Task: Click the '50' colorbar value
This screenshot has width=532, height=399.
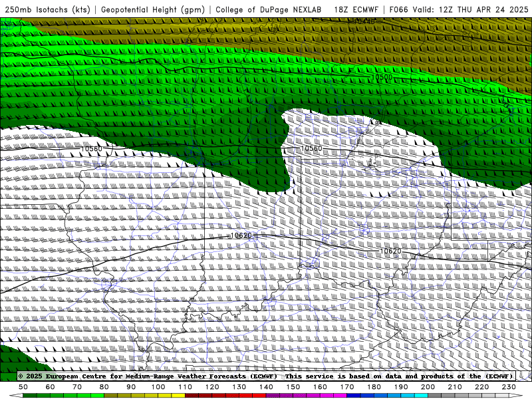Action: [x=23, y=387]
